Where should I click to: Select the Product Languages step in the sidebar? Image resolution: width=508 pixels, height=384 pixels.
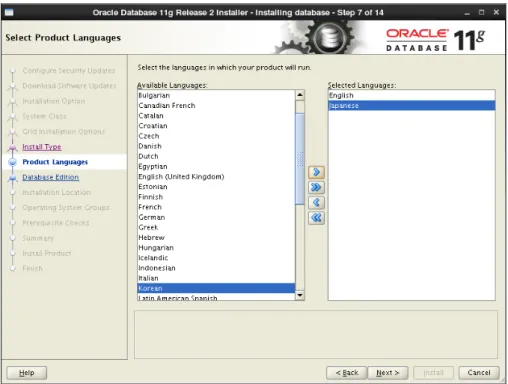(x=55, y=162)
